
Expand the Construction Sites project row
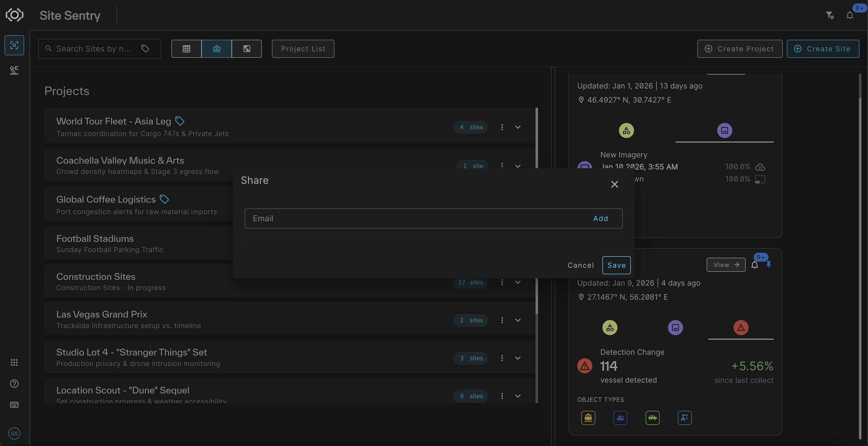point(518,282)
